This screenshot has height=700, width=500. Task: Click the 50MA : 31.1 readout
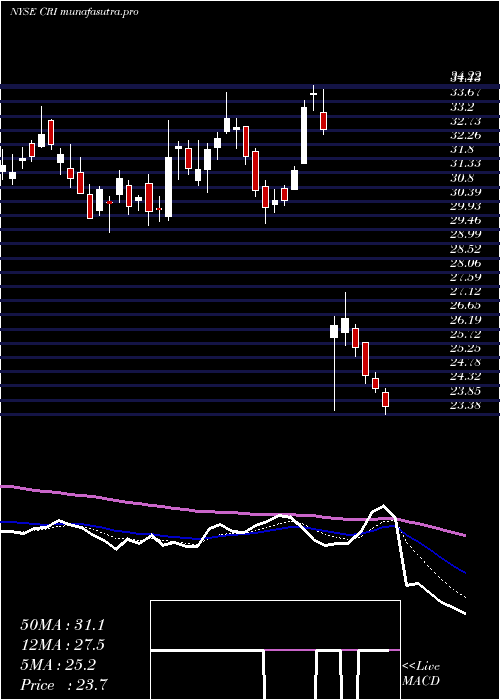click(x=63, y=625)
